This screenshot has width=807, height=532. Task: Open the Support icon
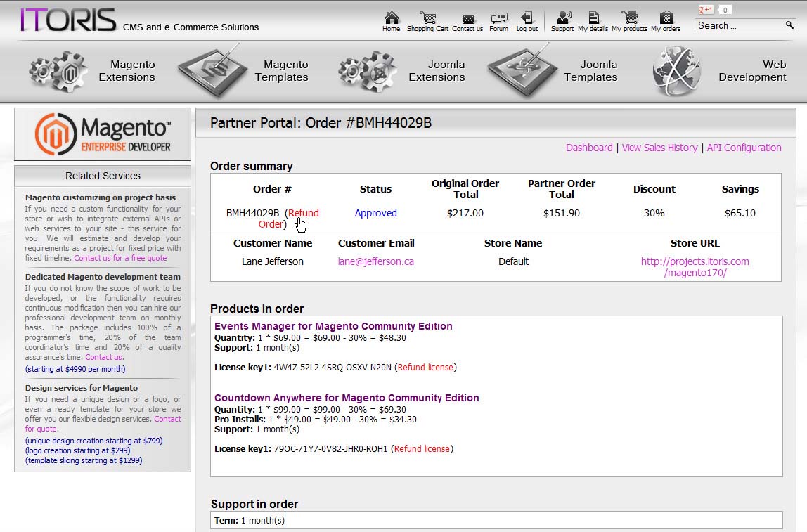(564, 18)
